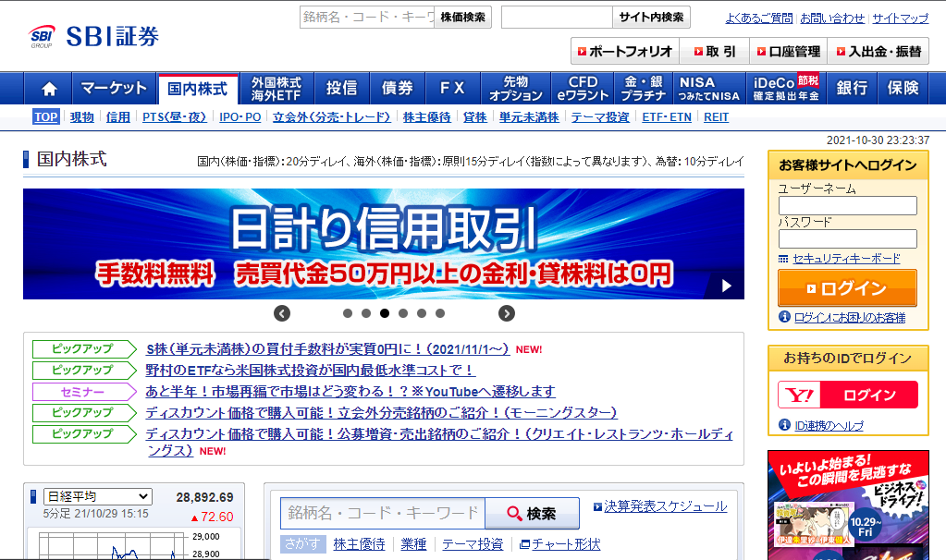The image size is (946, 560).
Task: Open the REIT sub-menu link
Action: pos(716,117)
